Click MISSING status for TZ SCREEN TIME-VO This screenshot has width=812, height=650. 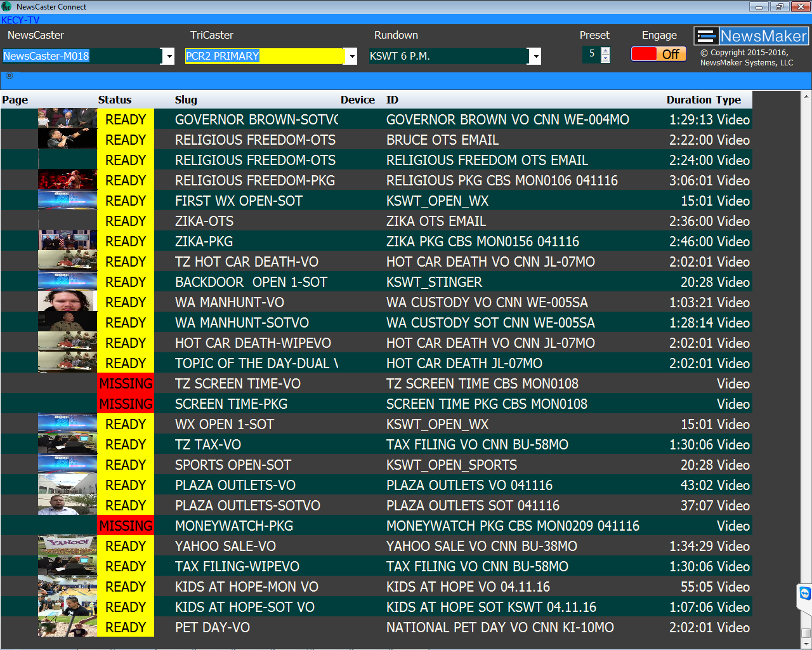tap(126, 383)
